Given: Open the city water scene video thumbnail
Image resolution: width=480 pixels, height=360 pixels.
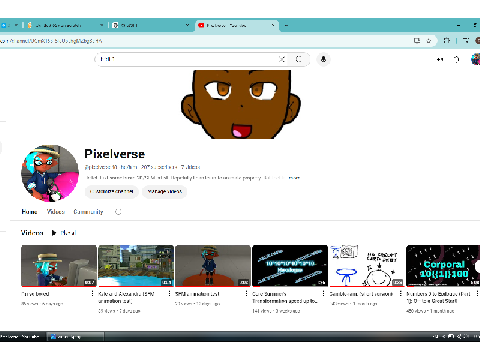Looking at the screenshot, I should [x=136, y=266].
